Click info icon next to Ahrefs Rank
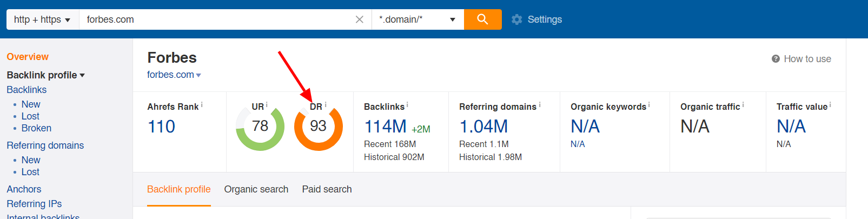The image size is (868, 219). click(x=202, y=105)
